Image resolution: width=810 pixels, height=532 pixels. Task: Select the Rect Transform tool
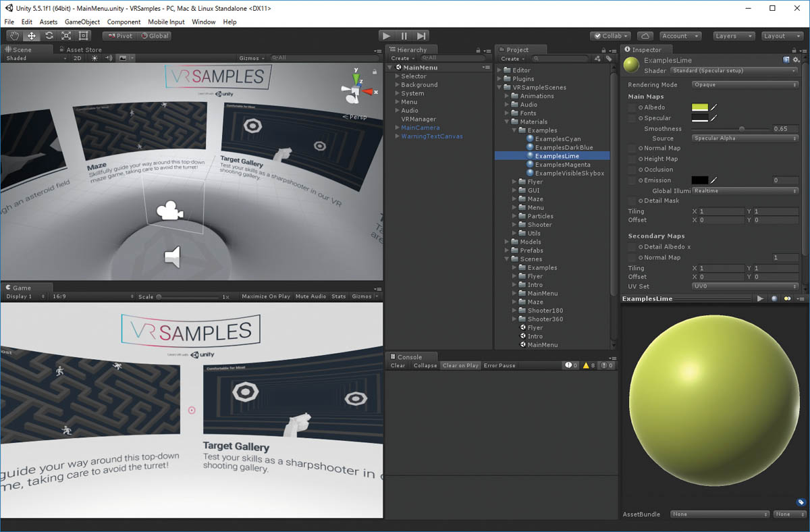tap(82, 35)
